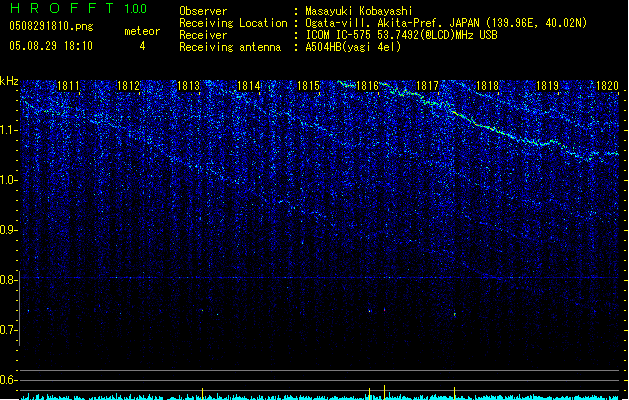Click the version number 1.00
Screen dimensions: 629x400
coord(135,9)
